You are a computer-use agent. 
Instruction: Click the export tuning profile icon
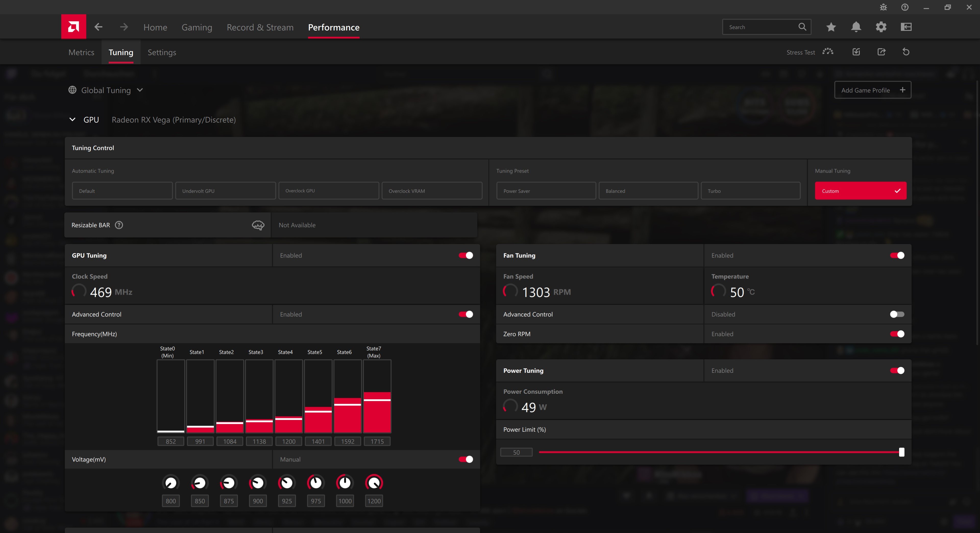point(881,52)
